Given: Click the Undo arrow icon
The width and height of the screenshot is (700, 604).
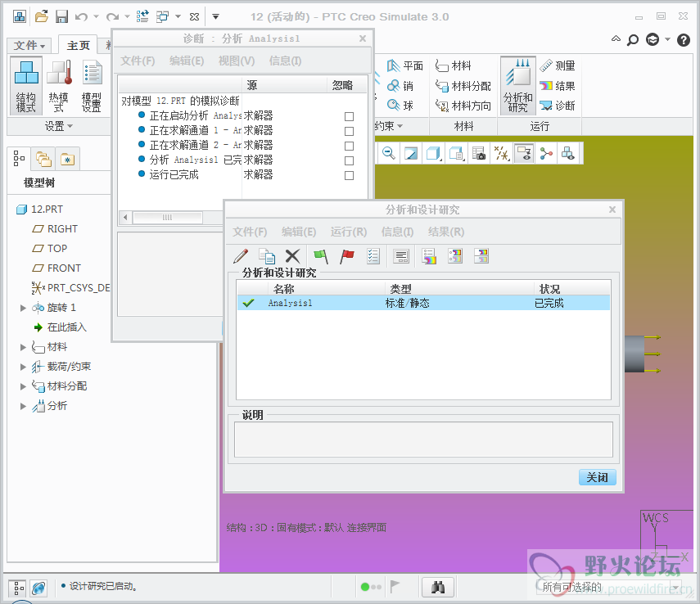Looking at the screenshot, I should [81, 17].
